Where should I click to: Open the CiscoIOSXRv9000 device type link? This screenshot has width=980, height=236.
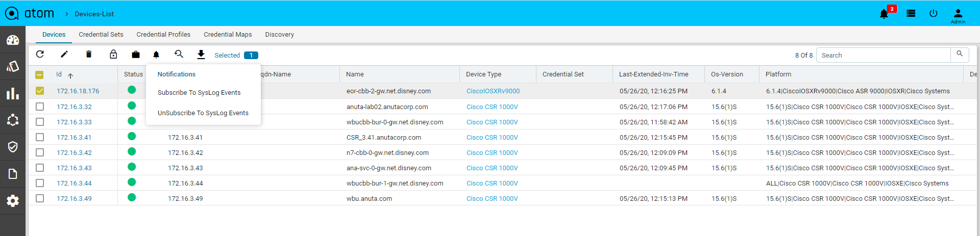click(x=493, y=91)
